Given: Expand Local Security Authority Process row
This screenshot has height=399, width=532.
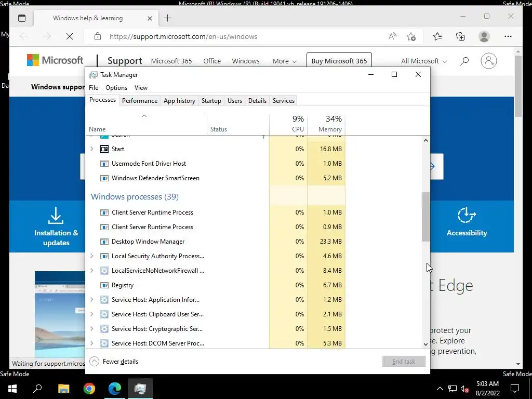Looking at the screenshot, I should tap(91, 256).
